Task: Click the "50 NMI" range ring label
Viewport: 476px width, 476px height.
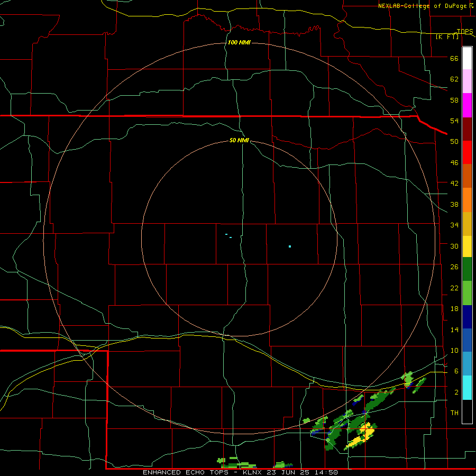Action: tap(239, 140)
